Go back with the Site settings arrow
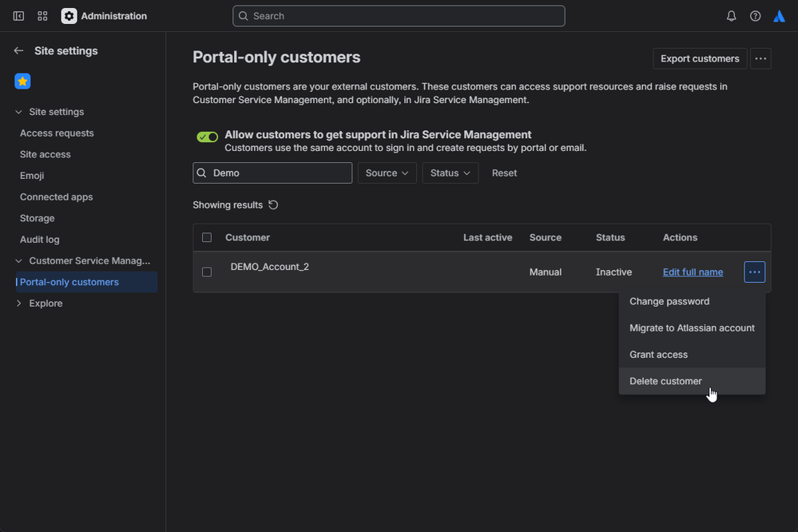The image size is (798, 532). tap(19, 51)
